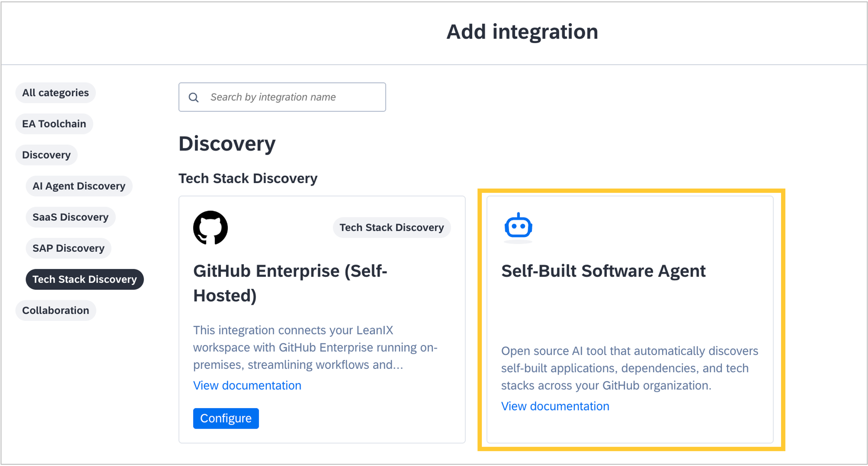This screenshot has height=466, width=868.
Task: Click the Tech Stack Discovery tag on GitHub card
Action: click(391, 228)
